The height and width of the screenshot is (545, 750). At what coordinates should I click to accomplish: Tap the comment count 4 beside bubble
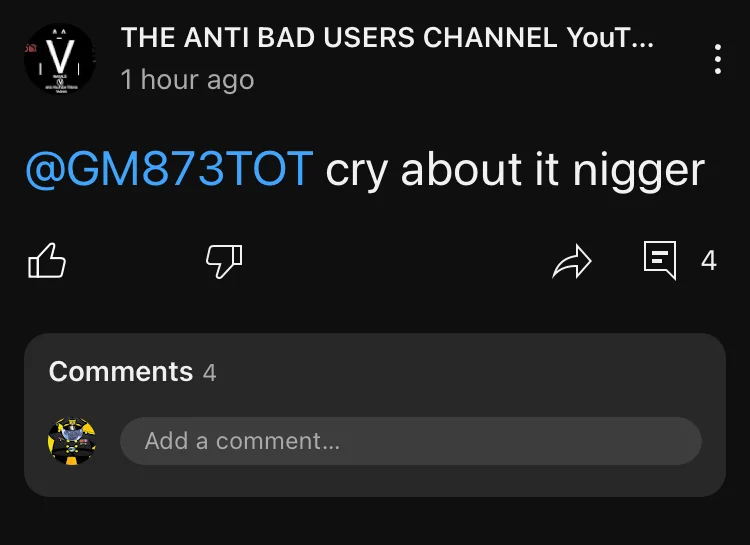coord(708,261)
